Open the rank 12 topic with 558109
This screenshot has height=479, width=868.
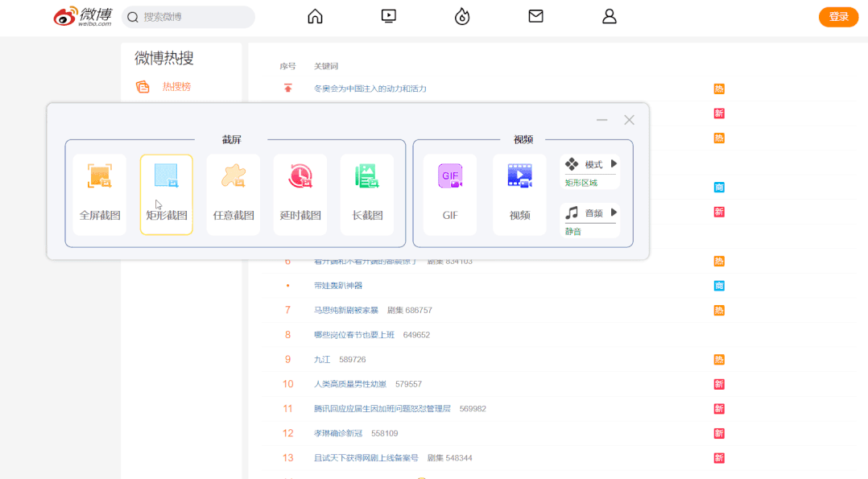click(337, 434)
